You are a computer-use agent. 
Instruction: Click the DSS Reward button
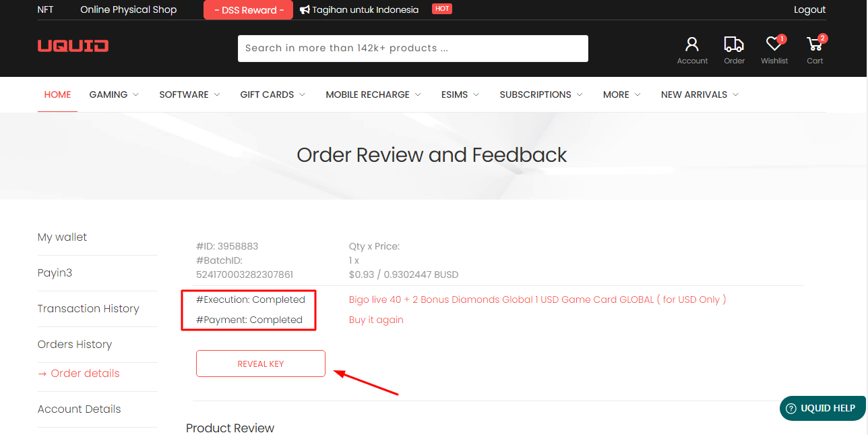pyautogui.click(x=248, y=10)
